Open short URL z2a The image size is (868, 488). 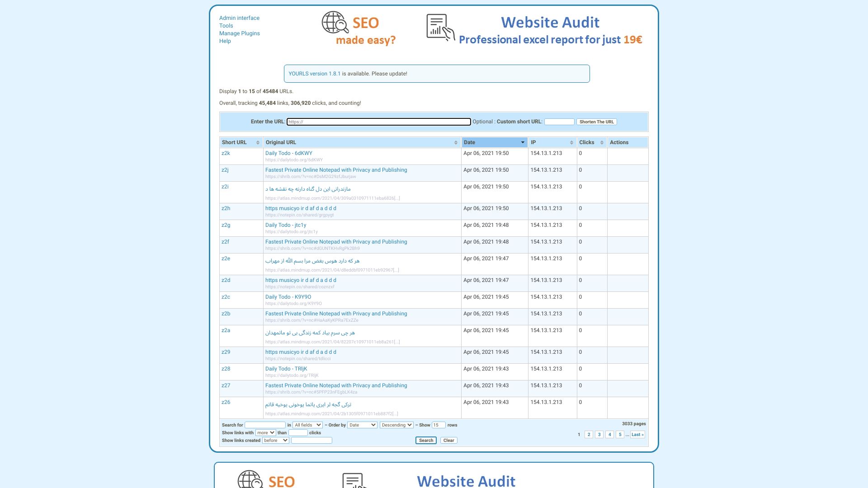226,331
